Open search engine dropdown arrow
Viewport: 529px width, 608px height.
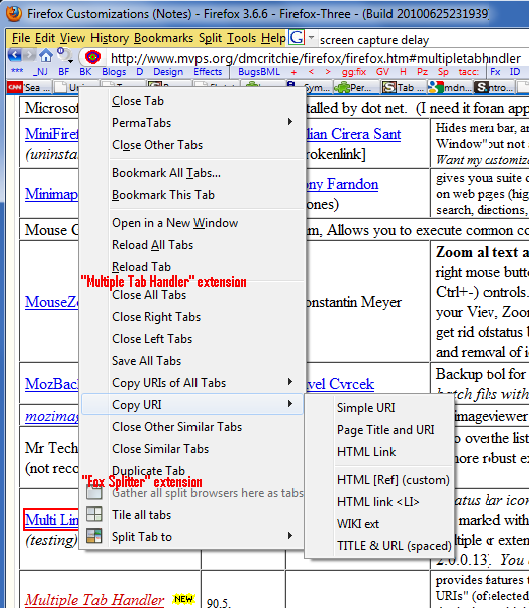point(311,38)
